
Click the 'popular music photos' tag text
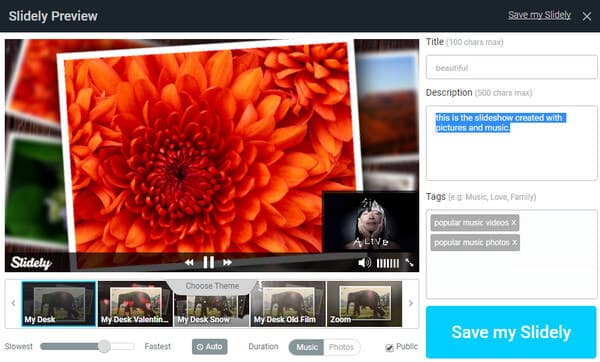pos(472,243)
